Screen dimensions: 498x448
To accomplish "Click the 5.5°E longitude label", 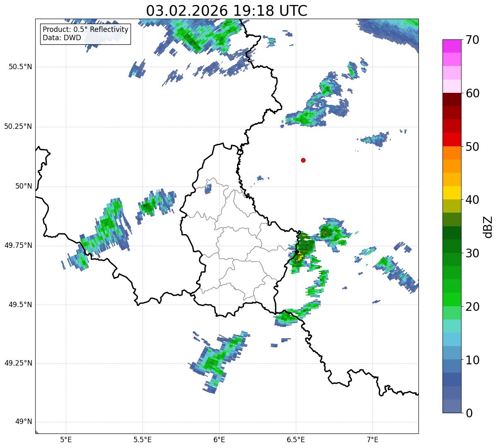I will pos(143,439).
